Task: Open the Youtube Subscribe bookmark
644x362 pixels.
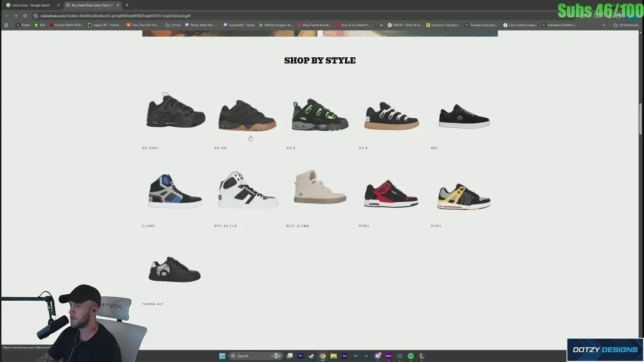Action: click(x=481, y=25)
